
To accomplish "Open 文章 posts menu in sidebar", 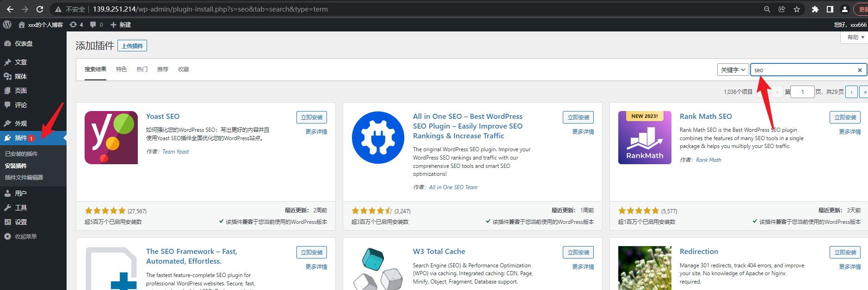I will (x=33, y=62).
